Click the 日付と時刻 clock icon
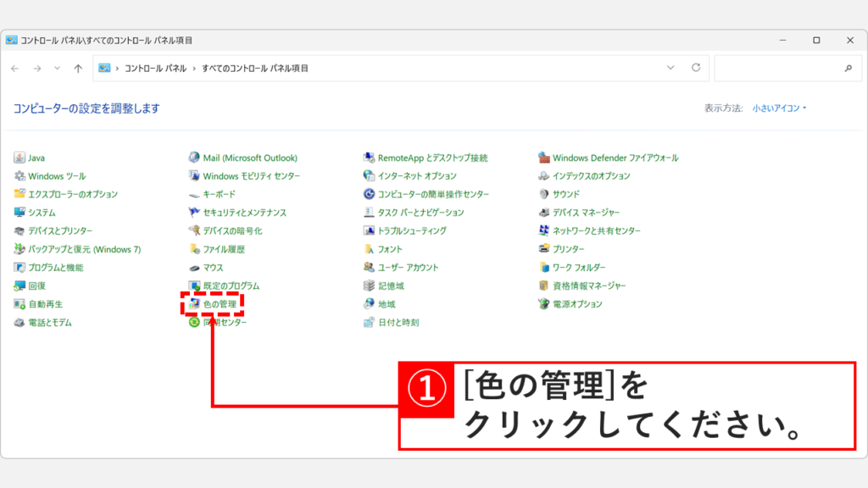This screenshot has height=488, width=868. 369,322
